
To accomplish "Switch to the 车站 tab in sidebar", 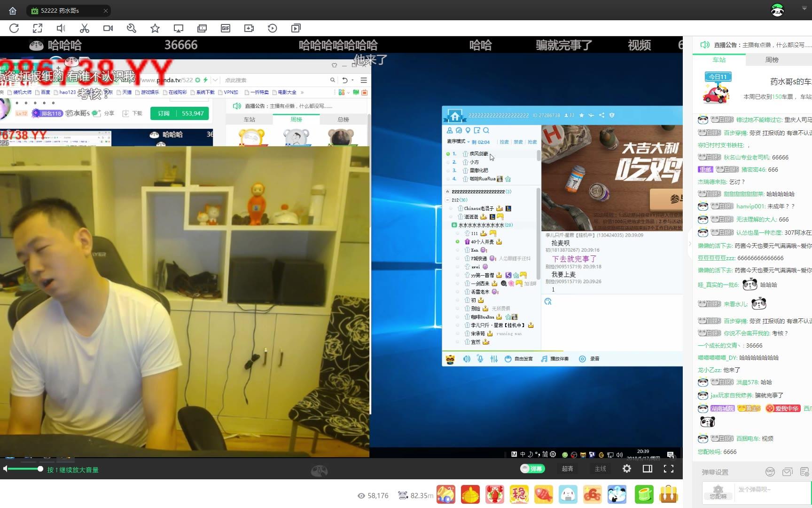I will point(719,60).
